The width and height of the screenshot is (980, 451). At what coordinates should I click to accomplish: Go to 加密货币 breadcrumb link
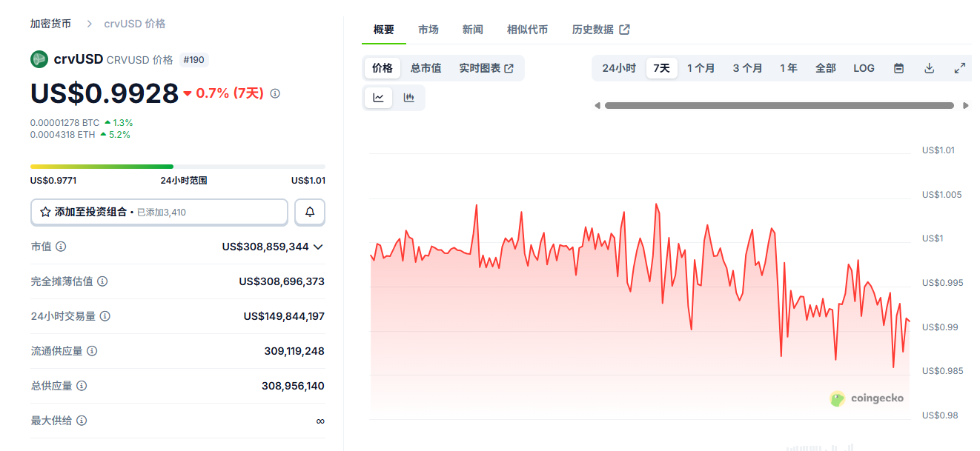(50, 24)
